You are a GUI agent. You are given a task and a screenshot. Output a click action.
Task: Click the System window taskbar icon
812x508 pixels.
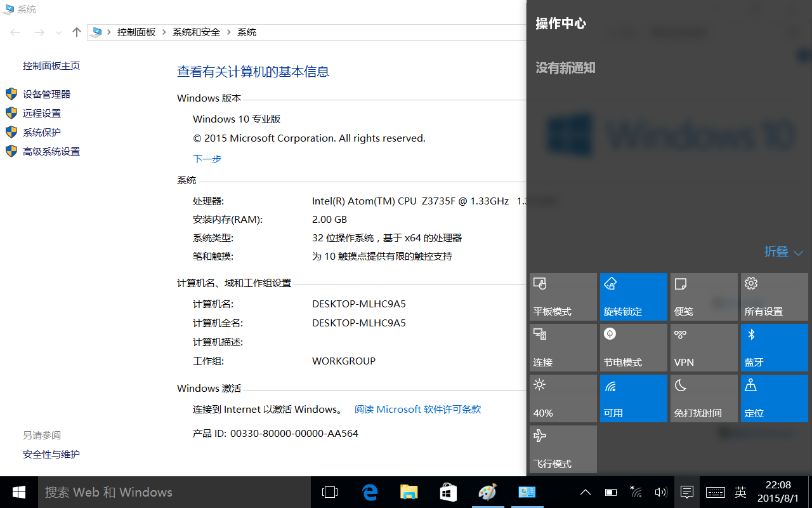coord(527,492)
